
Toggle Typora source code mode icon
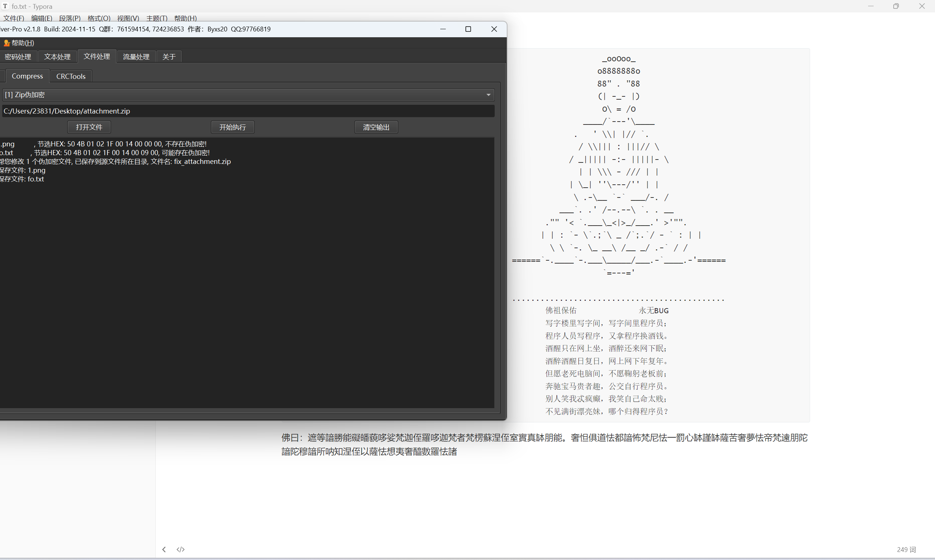[x=180, y=549]
